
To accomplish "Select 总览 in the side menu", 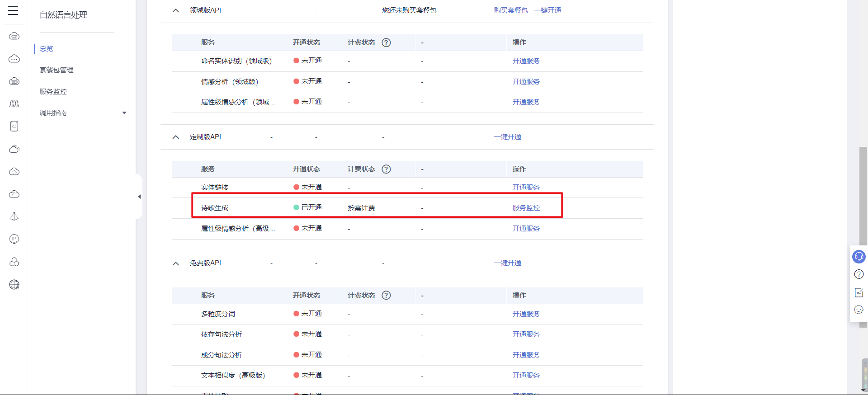I will (47, 48).
